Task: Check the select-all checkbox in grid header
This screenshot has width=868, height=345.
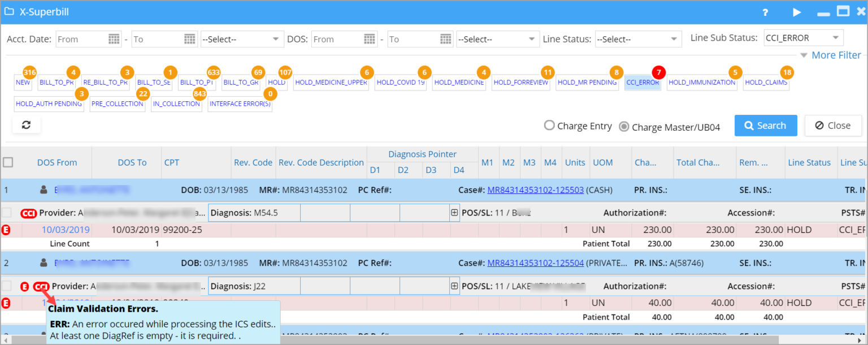Action: pos(8,162)
